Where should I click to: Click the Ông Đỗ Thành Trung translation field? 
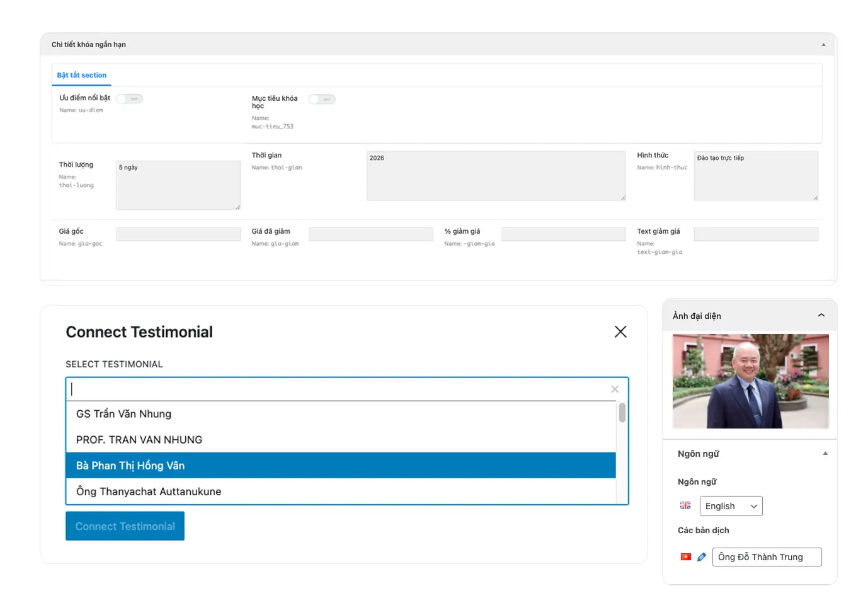tap(766, 557)
